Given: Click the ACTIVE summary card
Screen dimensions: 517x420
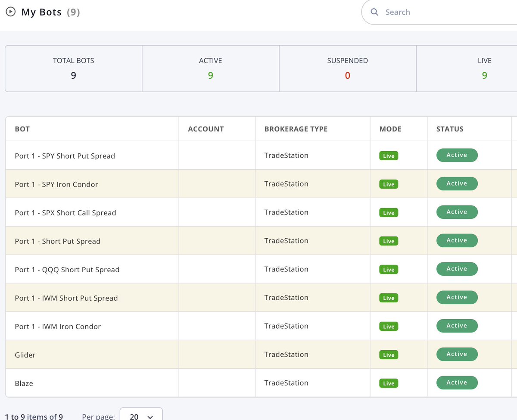Looking at the screenshot, I should tap(211, 68).
